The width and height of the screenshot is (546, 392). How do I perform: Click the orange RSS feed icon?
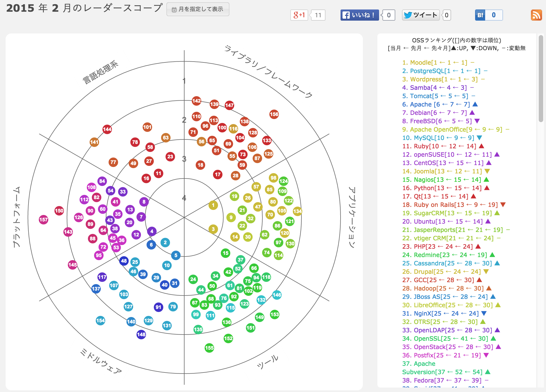pyautogui.click(x=536, y=15)
